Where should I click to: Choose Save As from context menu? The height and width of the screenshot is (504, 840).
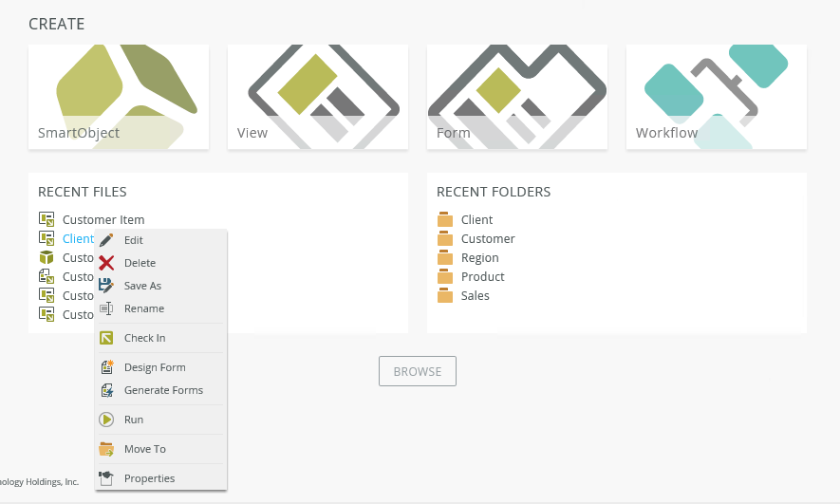(x=142, y=286)
